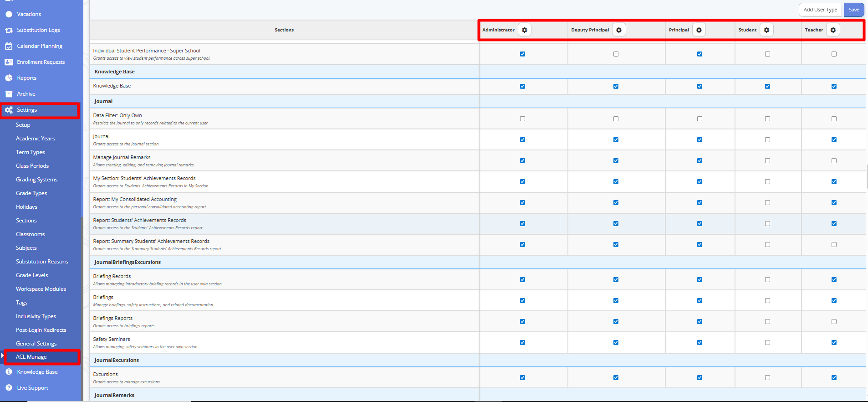Uncheck Knowledge Base access for Student
Image resolution: width=868 pixels, height=402 pixels.
767,87
